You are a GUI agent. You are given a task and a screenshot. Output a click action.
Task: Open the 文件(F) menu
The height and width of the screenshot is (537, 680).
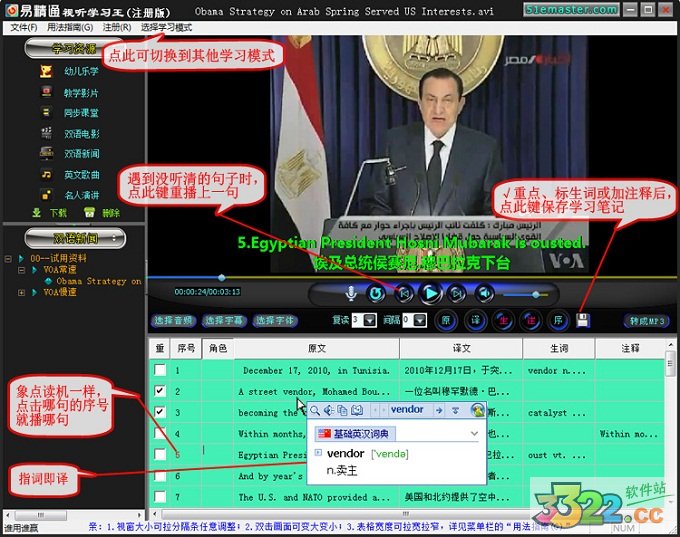point(23,28)
